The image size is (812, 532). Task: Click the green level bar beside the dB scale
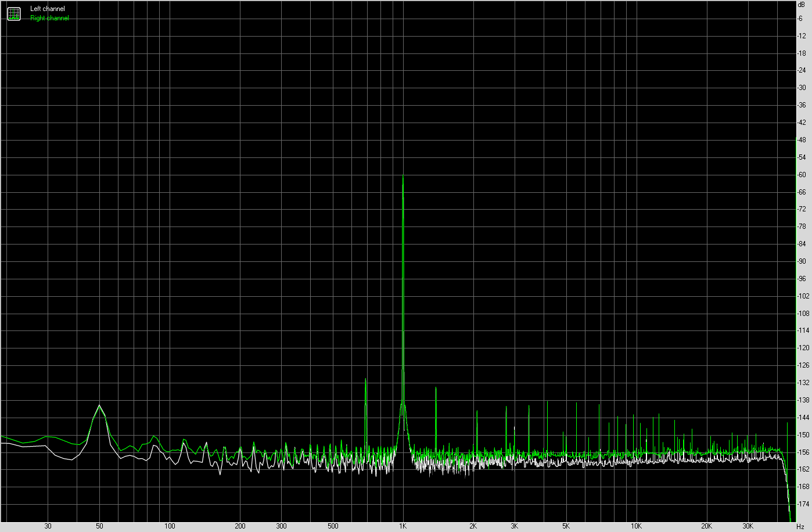[795, 328]
